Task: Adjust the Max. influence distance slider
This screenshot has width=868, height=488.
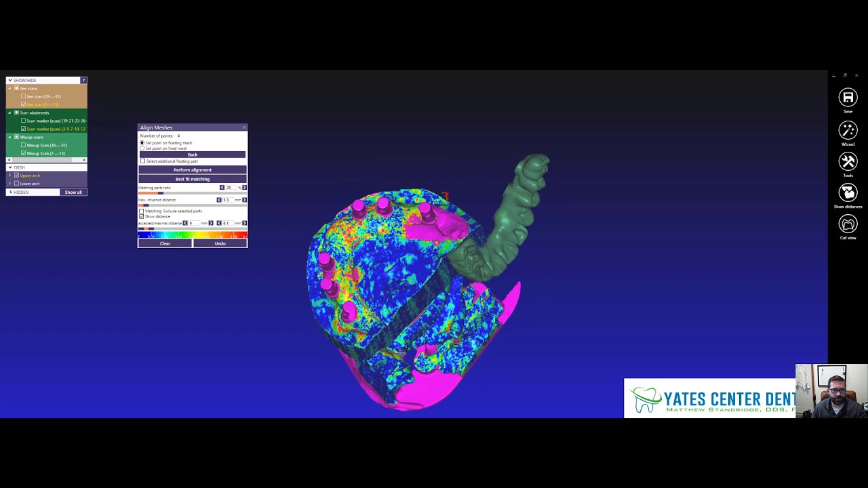Action: pyautogui.click(x=146, y=205)
